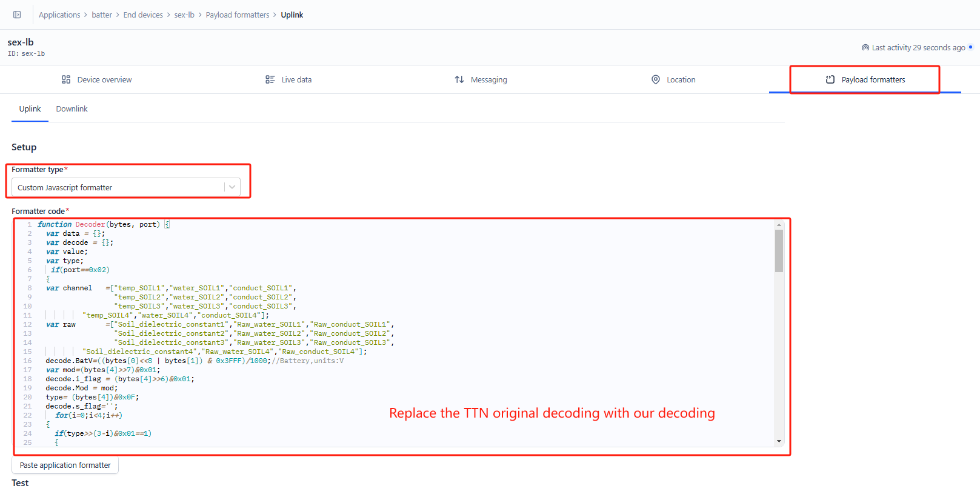Go to the batter breadcrumb
The width and height of the screenshot is (980, 497).
[x=102, y=15]
